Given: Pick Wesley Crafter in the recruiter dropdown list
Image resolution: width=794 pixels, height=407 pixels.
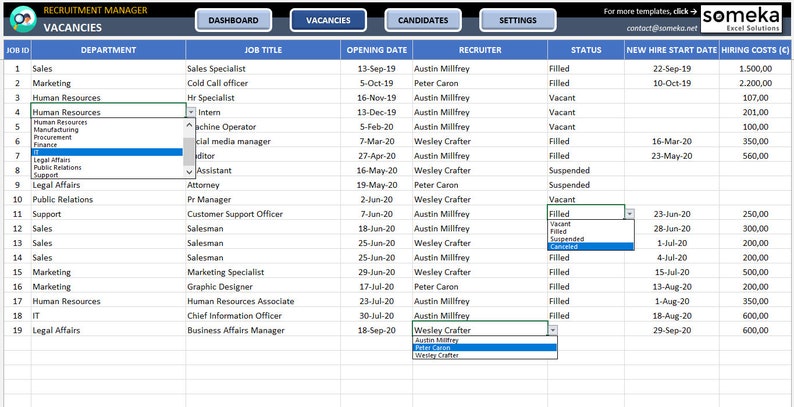Looking at the screenshot, I should point(485,355).
